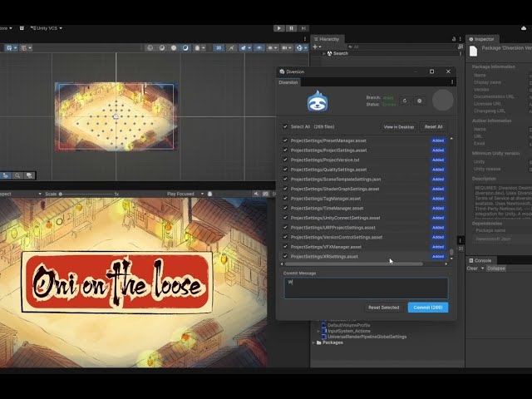This screenshot has height=399, width=532.
Task: Click the Diversion sloth logo
Action: click(x=318, y=101)
